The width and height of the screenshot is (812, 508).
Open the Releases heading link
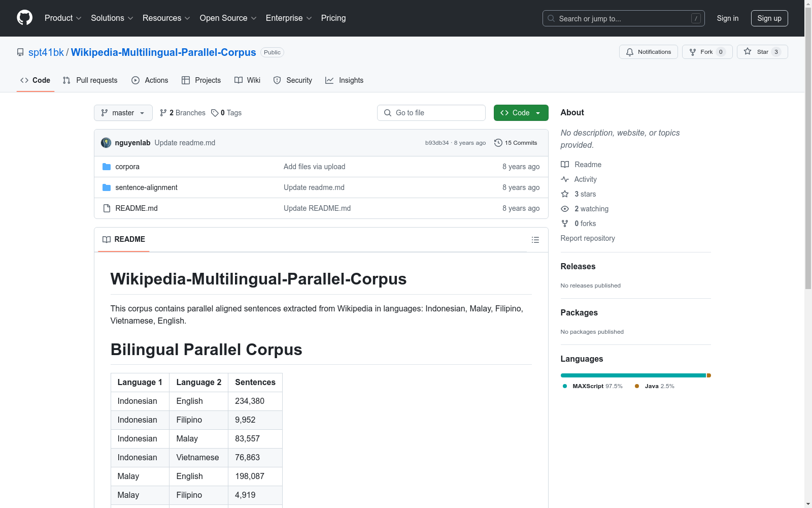[x=578, y=266]
